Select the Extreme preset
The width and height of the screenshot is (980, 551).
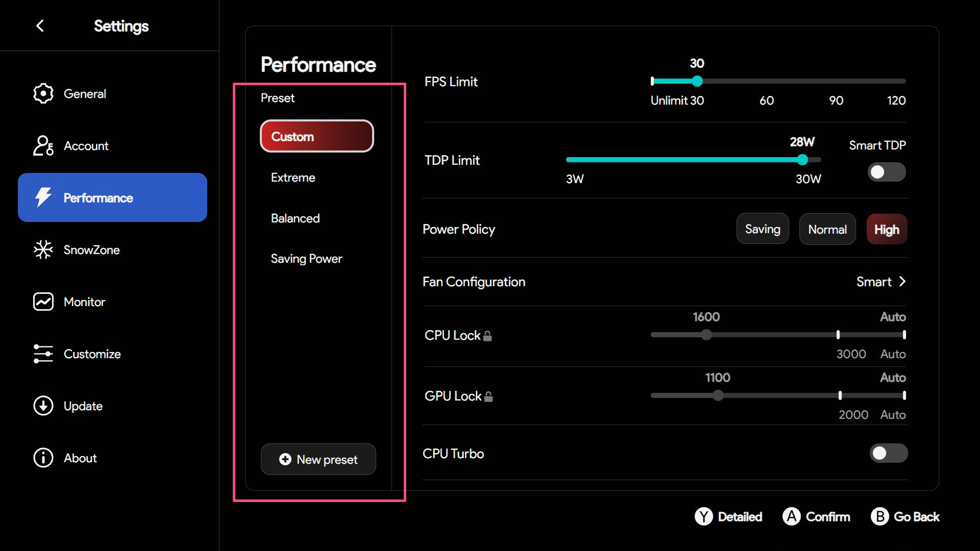coord(293,178)
